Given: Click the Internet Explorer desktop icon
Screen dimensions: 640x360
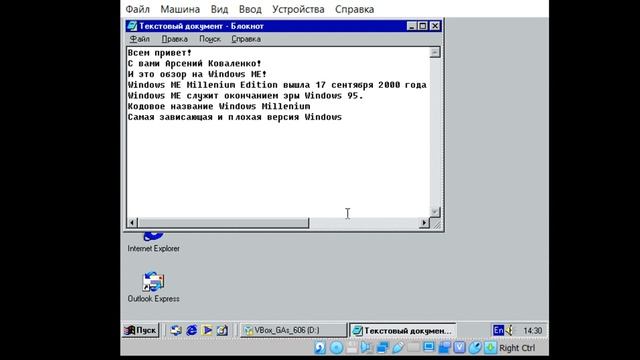Looking at the screenshot, I should click(x=153, y=243).
